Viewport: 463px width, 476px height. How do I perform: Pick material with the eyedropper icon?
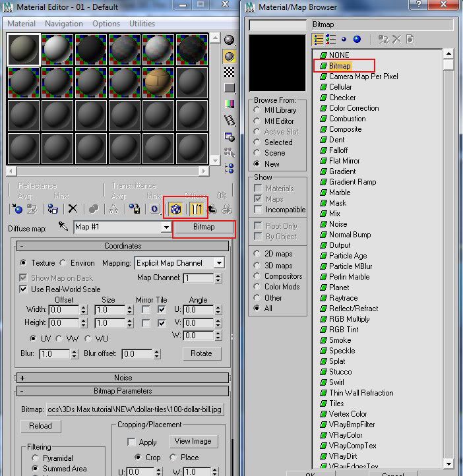coord(64,227)
